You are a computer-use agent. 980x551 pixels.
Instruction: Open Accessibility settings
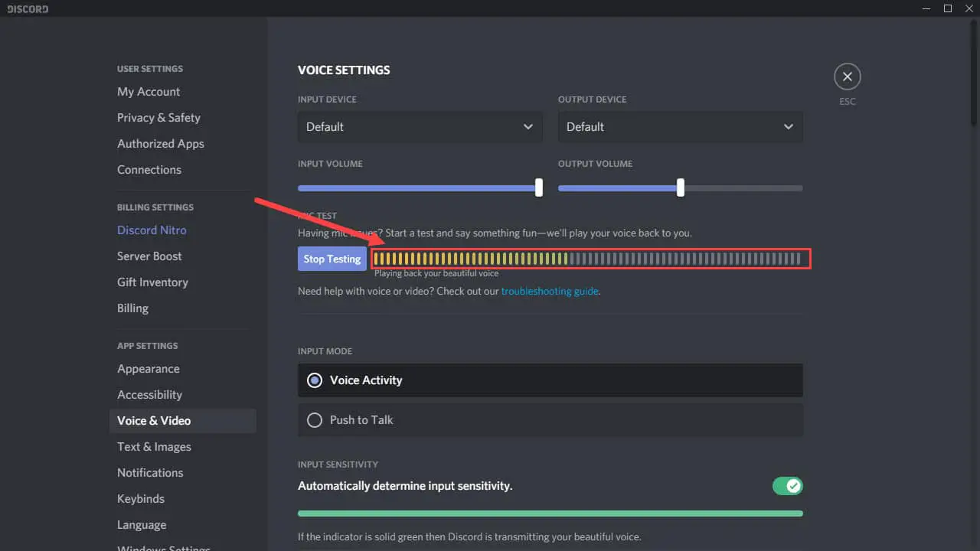pyautogui.click(x=149, y=395)
